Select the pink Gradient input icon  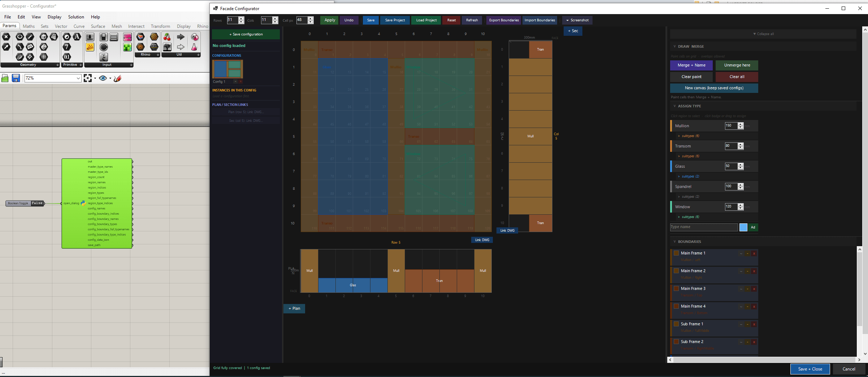127,37
